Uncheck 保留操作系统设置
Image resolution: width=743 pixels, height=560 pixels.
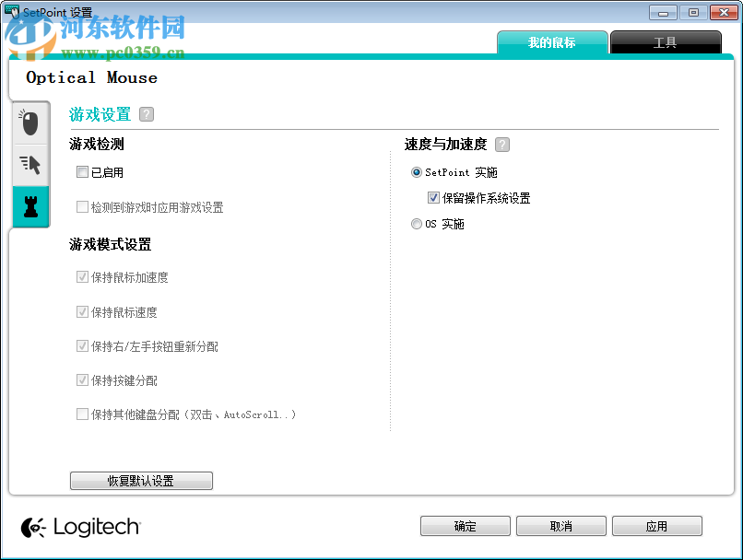[x=432, y=197]
